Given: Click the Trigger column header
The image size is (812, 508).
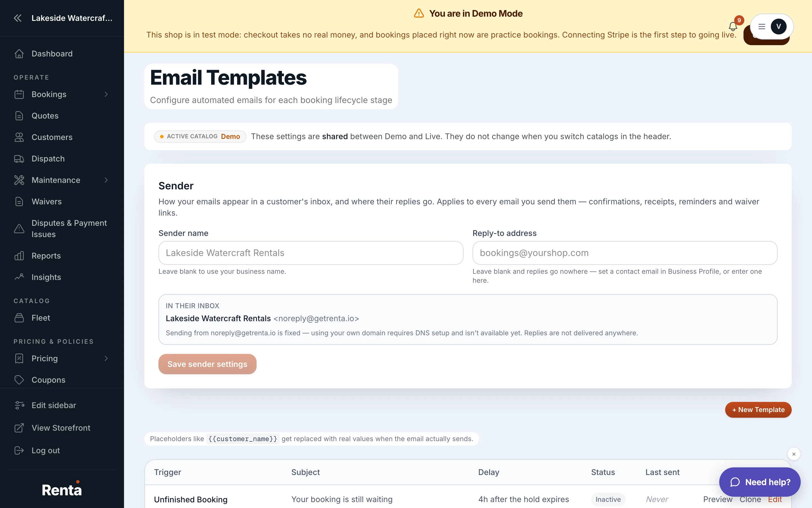Looking at the screenshot, I should [167, 472].
